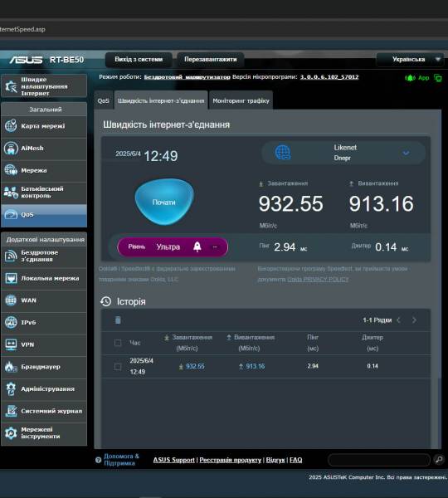Open the VPN sidebar icon

pos(11,344)
